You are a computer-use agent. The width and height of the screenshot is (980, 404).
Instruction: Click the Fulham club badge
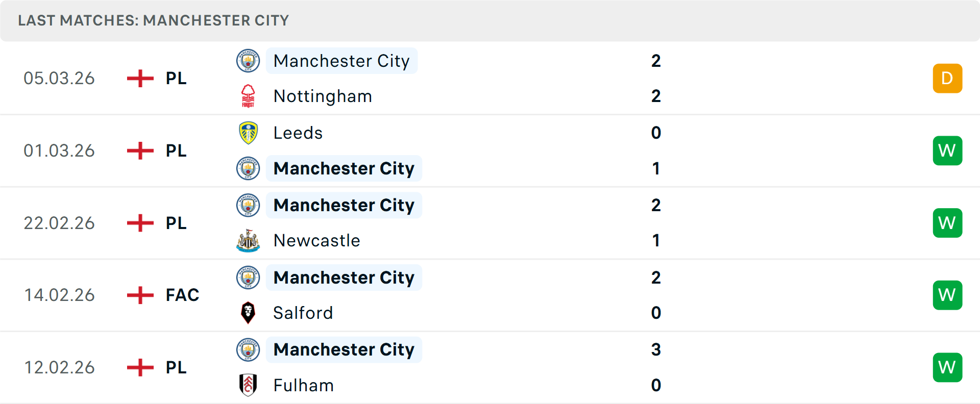[248, 385]
